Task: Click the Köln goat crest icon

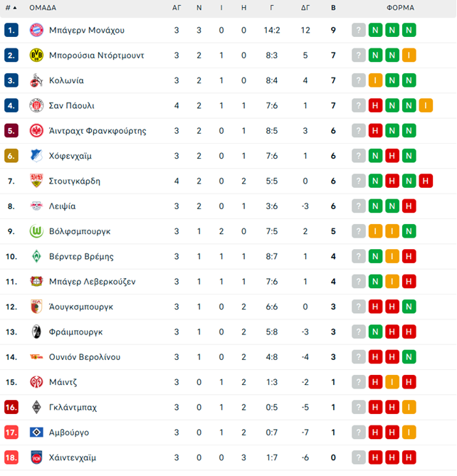Action: (36, 80)
